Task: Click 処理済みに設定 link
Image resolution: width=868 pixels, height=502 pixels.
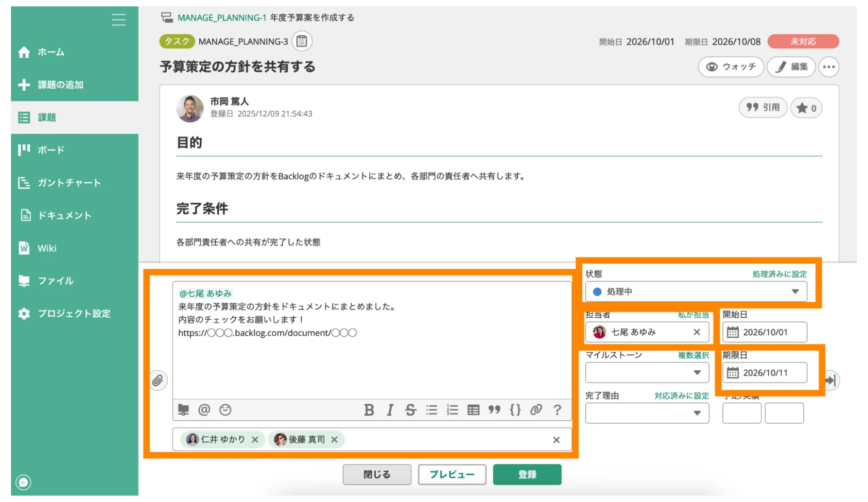Action: 779,274
